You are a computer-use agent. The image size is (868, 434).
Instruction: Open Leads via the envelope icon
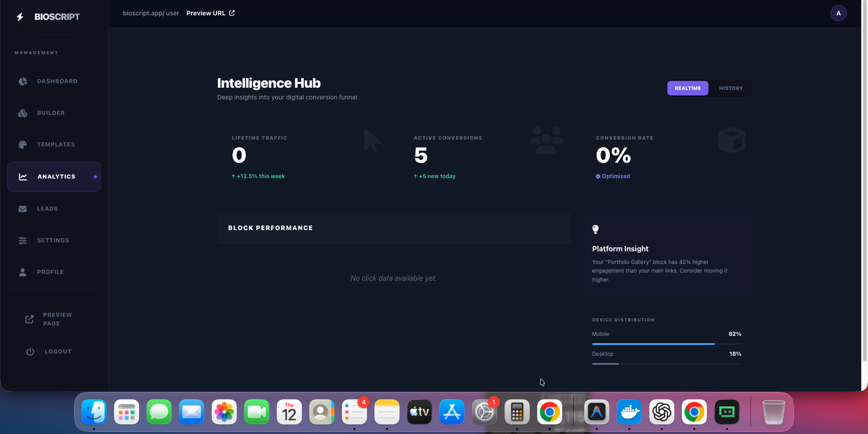pyautogui.click(x=22, y=208)
